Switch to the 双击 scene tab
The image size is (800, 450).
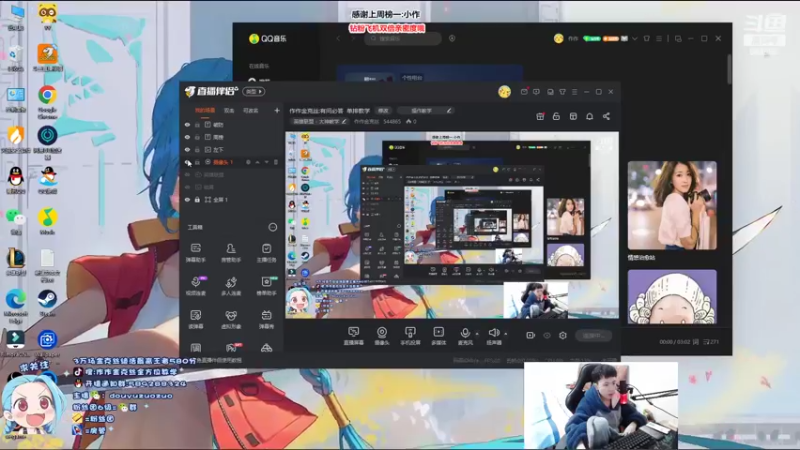[x=229, y=110]
